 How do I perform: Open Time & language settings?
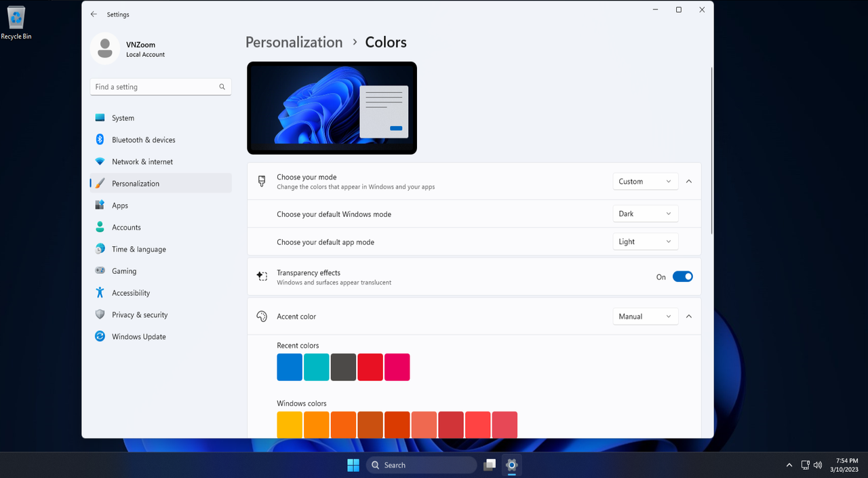161,249
